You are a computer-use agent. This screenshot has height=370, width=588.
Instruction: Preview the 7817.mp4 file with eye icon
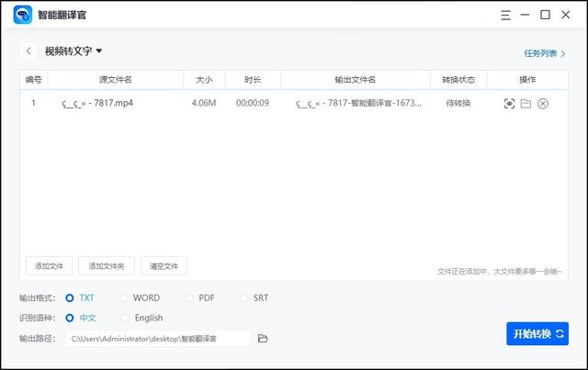coord(509,104)
